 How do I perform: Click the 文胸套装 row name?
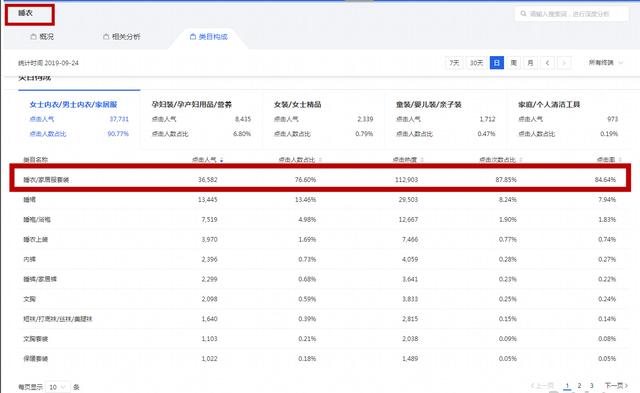[36, 339]
